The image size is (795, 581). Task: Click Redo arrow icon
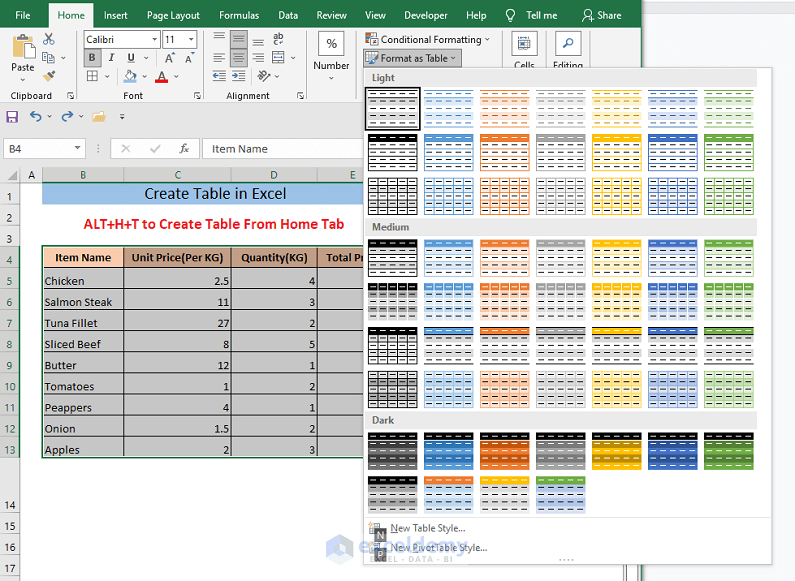point(67,117)
